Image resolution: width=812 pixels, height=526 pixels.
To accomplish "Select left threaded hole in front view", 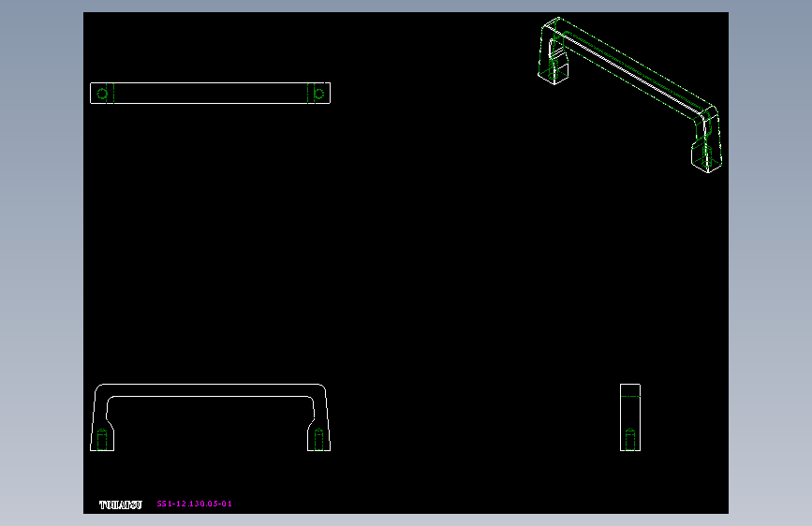I will click(102, 440).
